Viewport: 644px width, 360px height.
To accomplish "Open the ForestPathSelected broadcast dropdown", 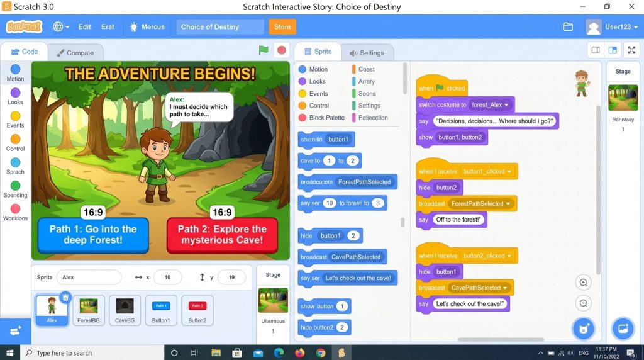I will [x=508, y=203].
